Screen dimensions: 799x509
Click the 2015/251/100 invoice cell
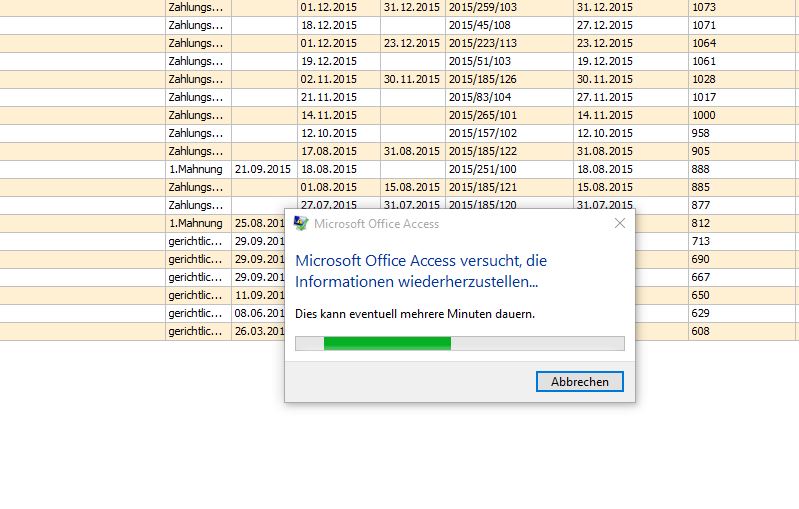coord(482,169)
